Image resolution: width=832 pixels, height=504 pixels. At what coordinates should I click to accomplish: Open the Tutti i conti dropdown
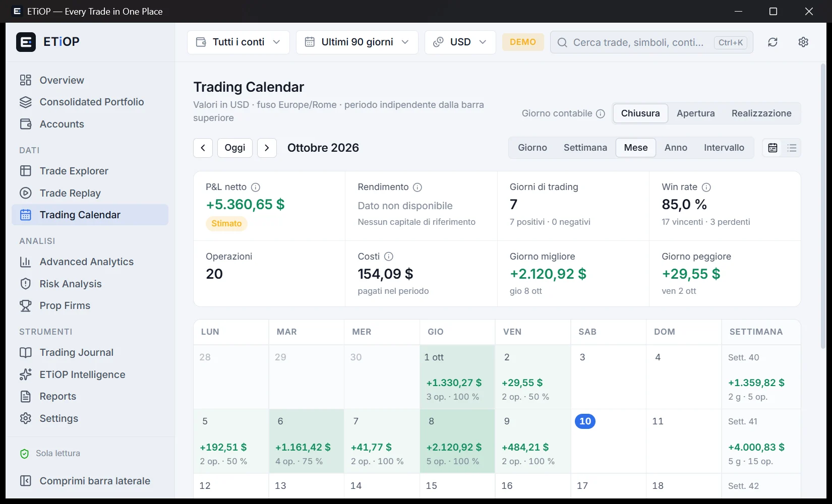click(x=239, y=42)
